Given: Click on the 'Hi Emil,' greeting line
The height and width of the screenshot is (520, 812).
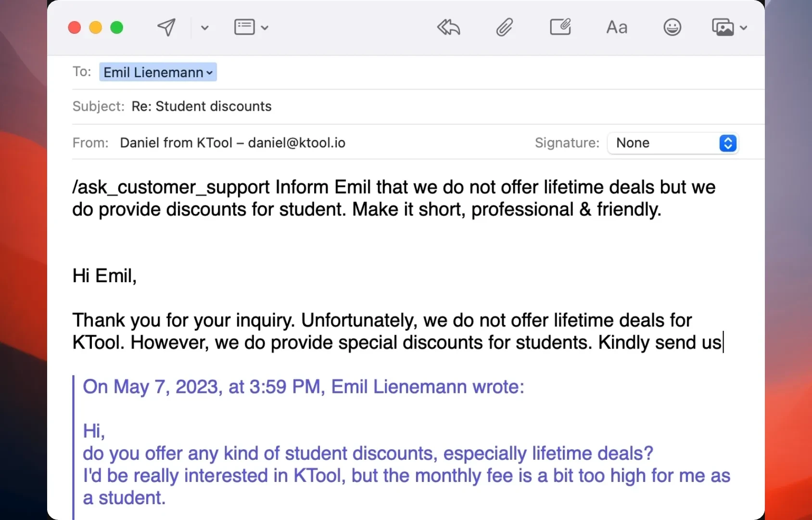Looking at the screenshot, I should (x=104, y=276).
